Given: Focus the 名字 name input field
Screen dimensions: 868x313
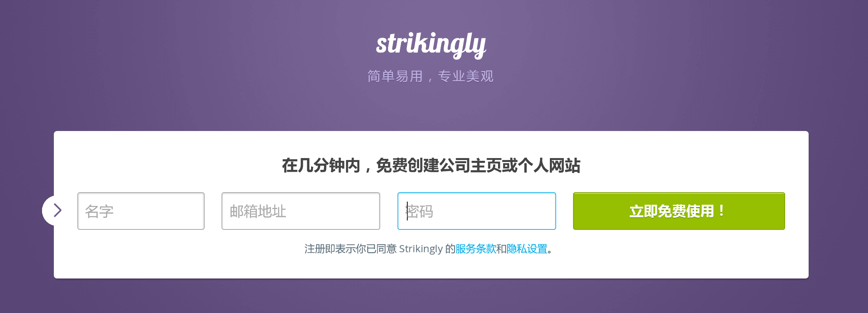Looking at the screenshot, I should pos(141,211).
